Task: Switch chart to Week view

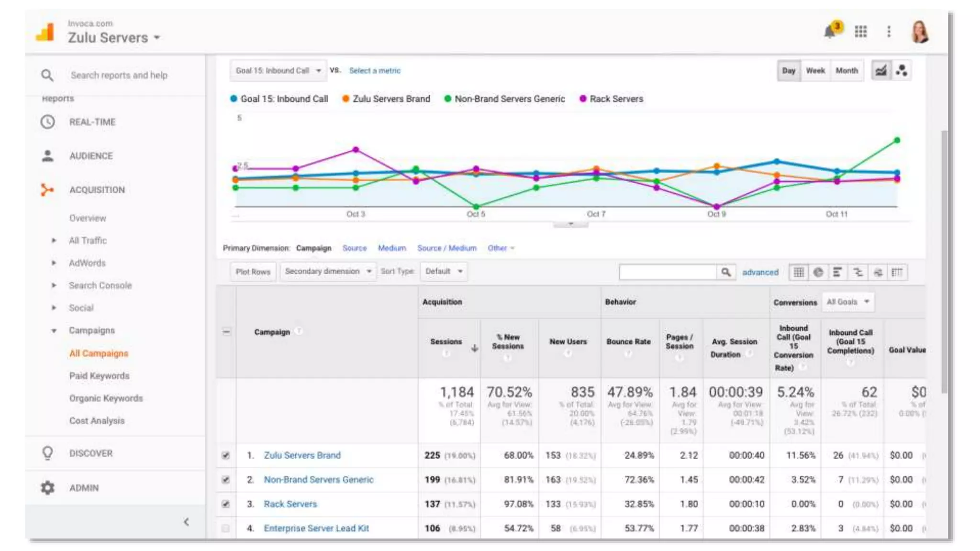Action: tap(815, 71)
